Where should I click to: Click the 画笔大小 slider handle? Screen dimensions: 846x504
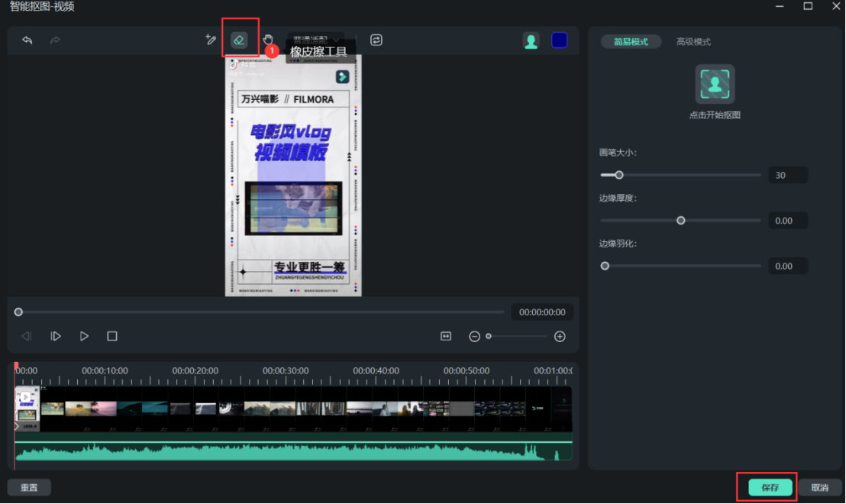[619, 175]
